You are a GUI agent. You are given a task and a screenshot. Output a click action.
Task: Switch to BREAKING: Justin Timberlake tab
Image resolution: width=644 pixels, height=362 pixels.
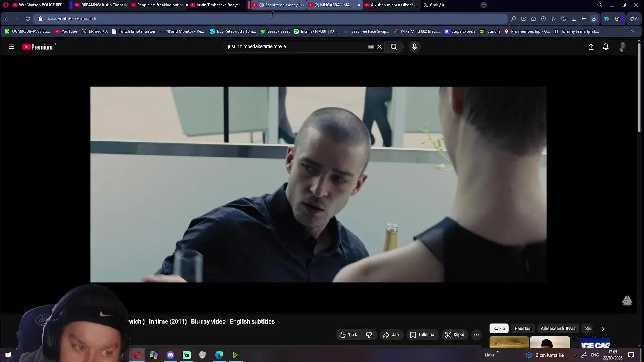pos(100,5)
